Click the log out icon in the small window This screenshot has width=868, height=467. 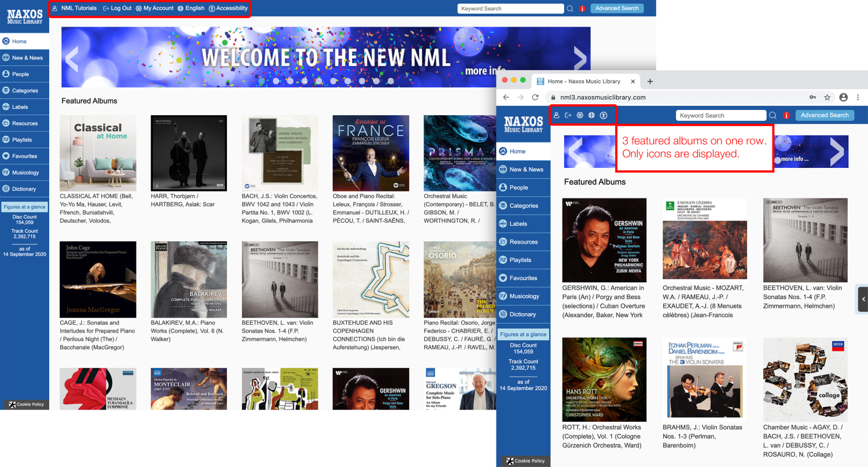[568, 115]
